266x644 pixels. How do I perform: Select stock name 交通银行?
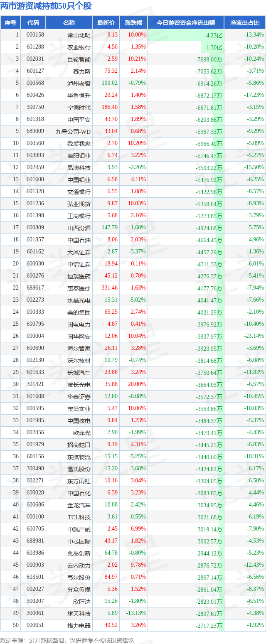[x=79, y=192]
